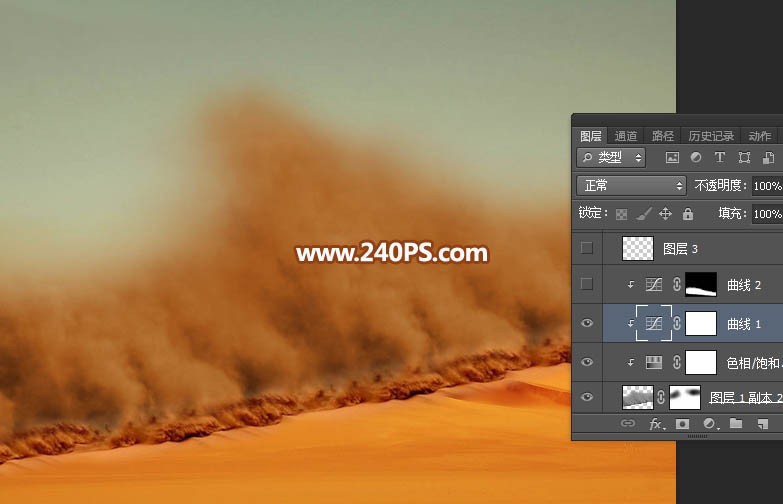Open the 类型 filter type dropdown

pos(611,158)
